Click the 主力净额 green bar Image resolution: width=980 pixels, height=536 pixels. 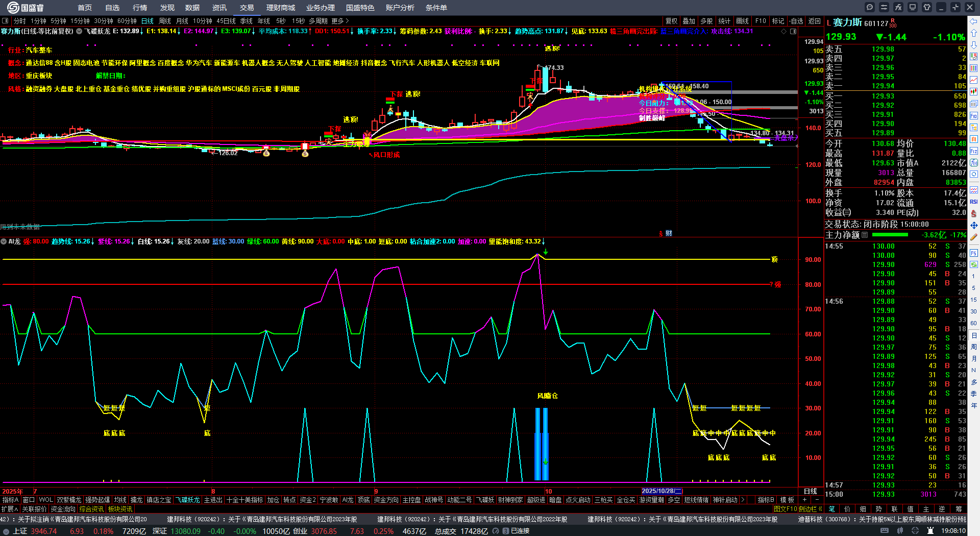890,235
